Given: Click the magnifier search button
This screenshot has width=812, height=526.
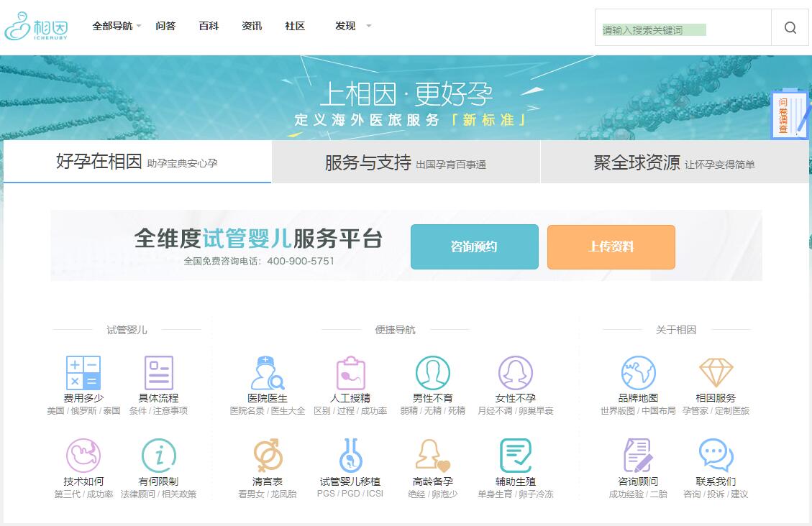Looking at the screenshot, I should pos(790,28).
